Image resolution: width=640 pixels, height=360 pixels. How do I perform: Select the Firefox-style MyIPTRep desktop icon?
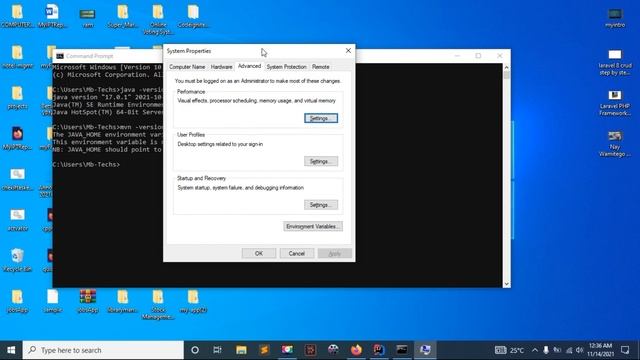click(17, 138)
